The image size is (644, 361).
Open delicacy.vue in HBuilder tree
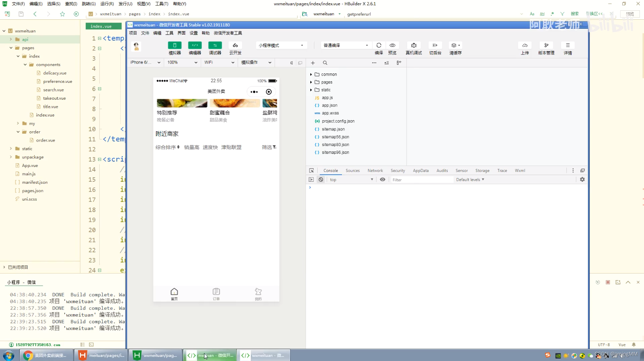[x=55, y=73]
